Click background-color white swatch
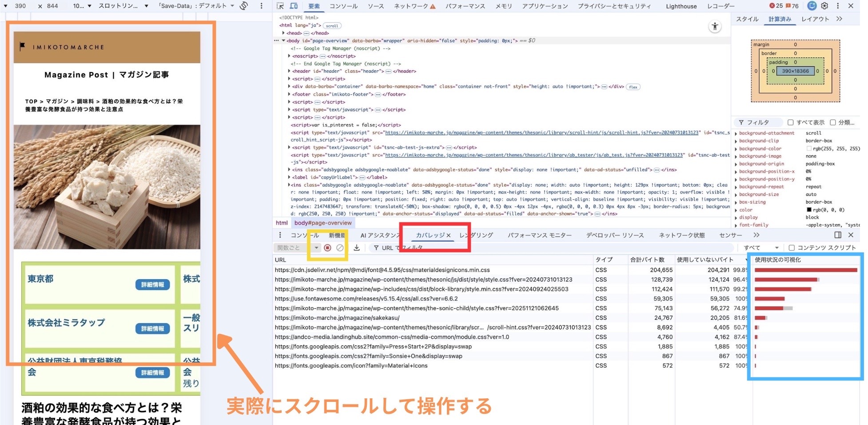Screen dimensions: 868x425 tap(809, 149)
